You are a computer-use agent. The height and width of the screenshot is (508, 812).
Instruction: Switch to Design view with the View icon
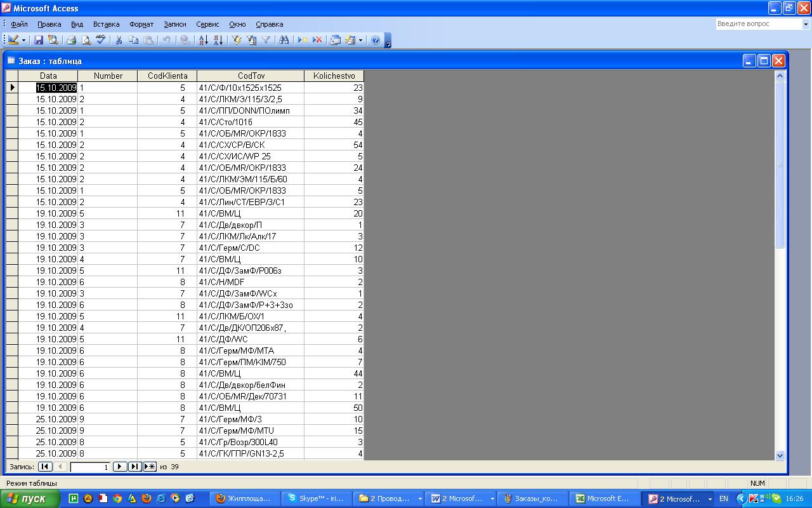pos(13,40)
